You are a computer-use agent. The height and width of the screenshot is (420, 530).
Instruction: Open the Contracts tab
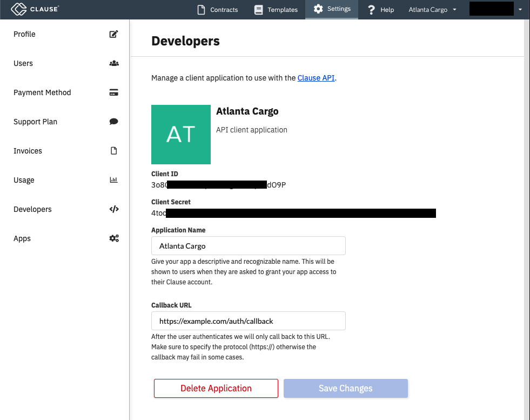tap(218, 10)
